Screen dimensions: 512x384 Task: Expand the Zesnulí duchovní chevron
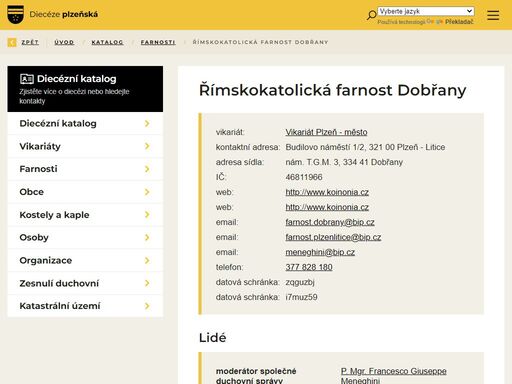147,283
